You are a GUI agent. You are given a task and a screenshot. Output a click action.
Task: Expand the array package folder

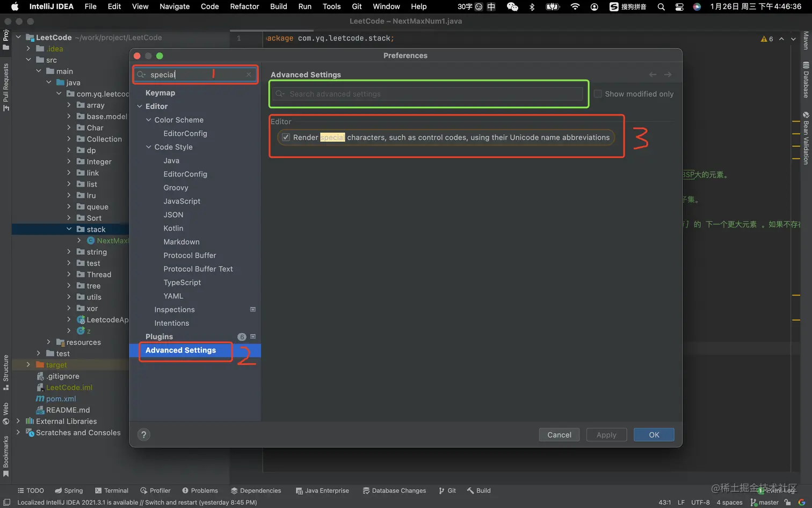(x=69, y=105)
